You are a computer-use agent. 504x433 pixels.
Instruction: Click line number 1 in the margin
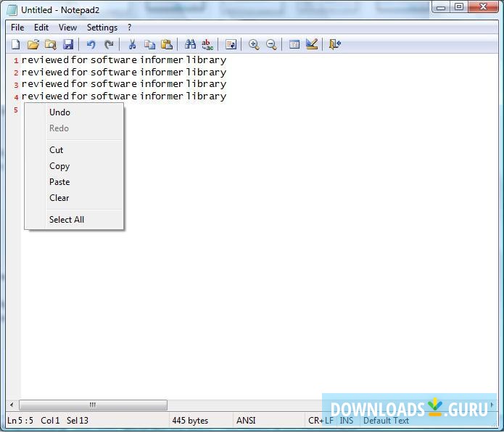click(16, 60)
